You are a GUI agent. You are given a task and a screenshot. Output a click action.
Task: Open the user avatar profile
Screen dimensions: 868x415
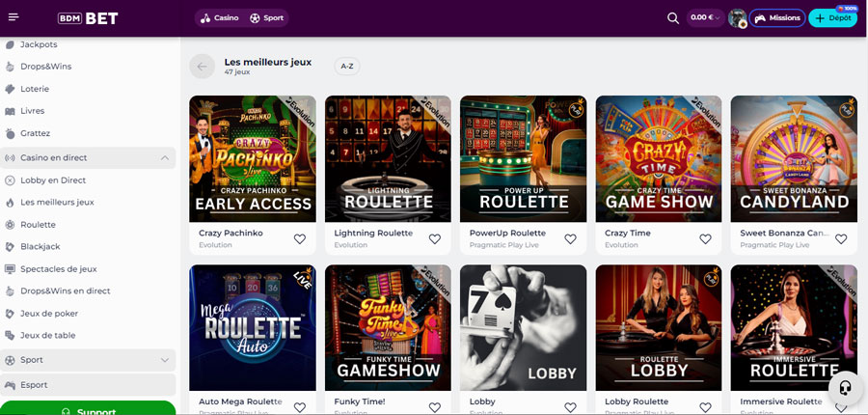pyautogui.click(x=738, y=18)
